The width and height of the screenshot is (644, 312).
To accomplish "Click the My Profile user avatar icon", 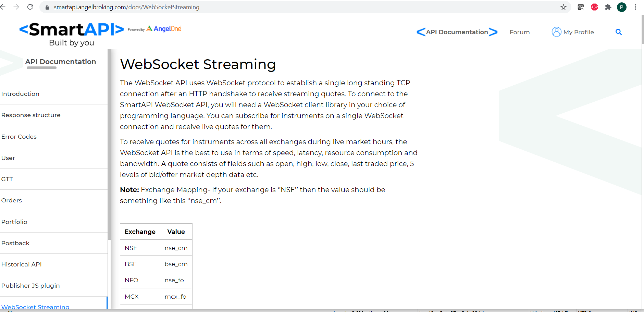I will pyautogui.click(x=556, y=32).
